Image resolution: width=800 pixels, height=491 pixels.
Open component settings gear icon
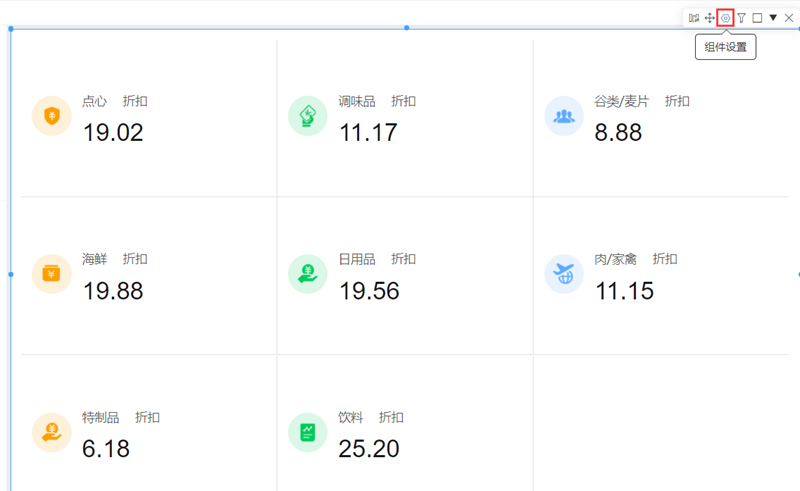pyautogui.click(x=725, y=18)
